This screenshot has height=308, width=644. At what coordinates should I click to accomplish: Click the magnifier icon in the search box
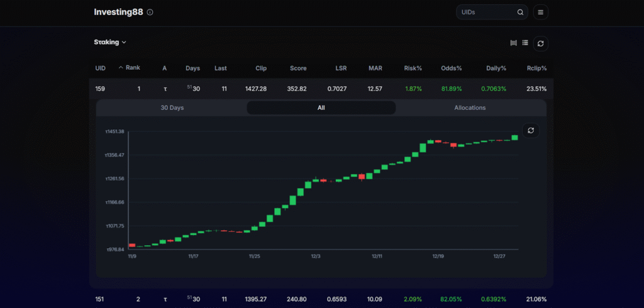coord(520,12)
